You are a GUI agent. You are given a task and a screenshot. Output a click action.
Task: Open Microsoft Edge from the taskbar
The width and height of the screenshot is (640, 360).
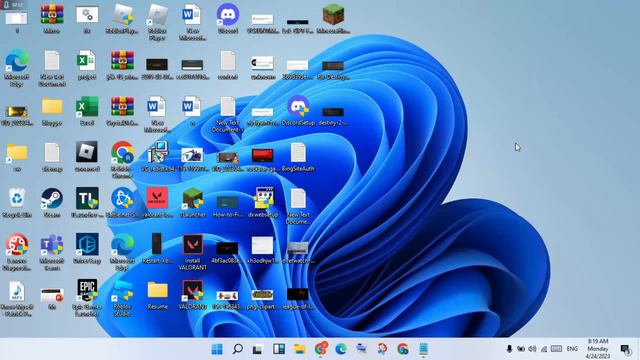341,349
